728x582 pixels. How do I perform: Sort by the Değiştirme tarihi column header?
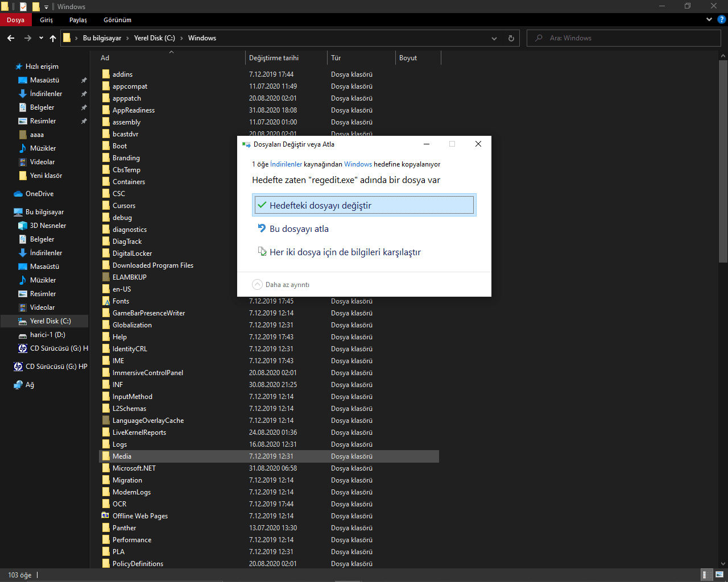pyautogui.click(x=287, y=58)
